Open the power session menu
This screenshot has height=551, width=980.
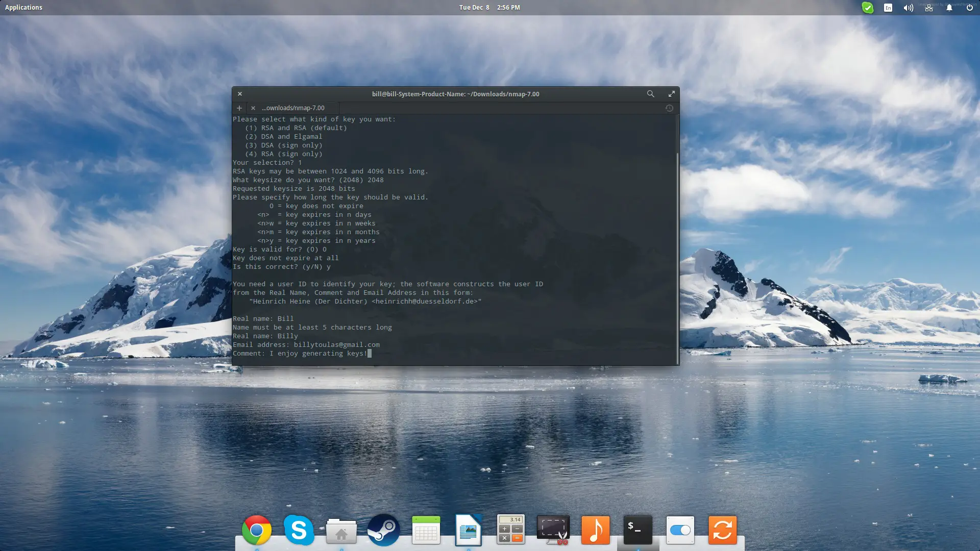click(x=969, y=8)
